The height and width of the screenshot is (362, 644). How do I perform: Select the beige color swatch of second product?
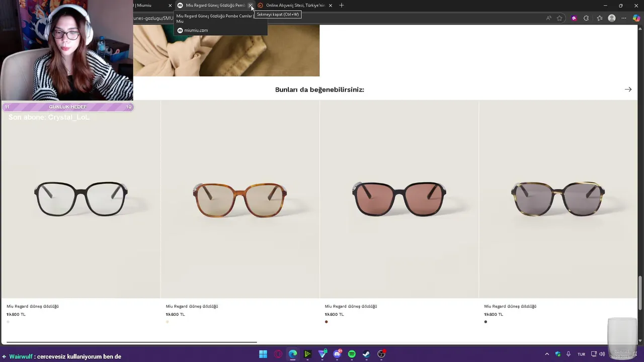coord(168,322)
